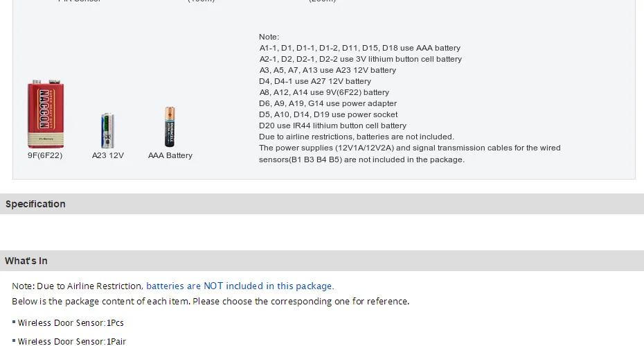Click the blue bullet beside Sensor:1Pcs
The height and width of the screenshot is (346, 644).
pyautogui.click(x=14, y=322)
